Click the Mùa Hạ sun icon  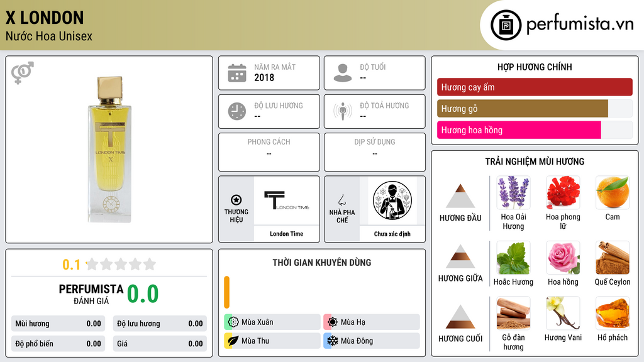click(333, 322)
